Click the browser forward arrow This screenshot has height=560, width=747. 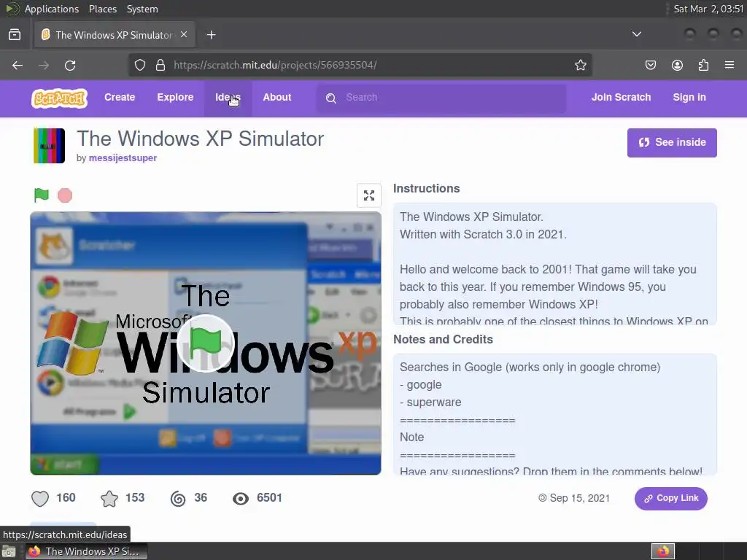pos(44,65)
